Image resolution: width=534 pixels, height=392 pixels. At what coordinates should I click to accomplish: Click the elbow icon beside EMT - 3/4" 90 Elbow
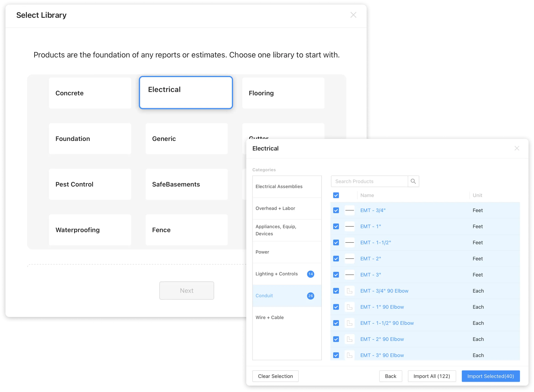[350, 291]
